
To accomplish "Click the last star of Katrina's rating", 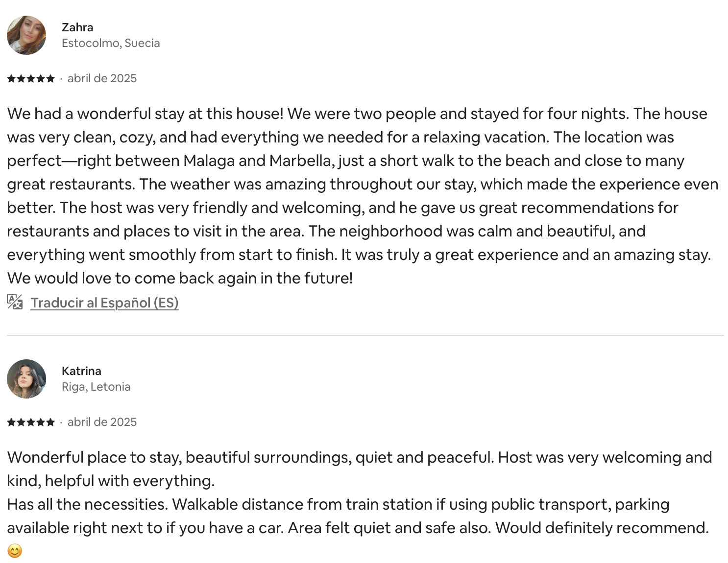I will tap(50, 422).
